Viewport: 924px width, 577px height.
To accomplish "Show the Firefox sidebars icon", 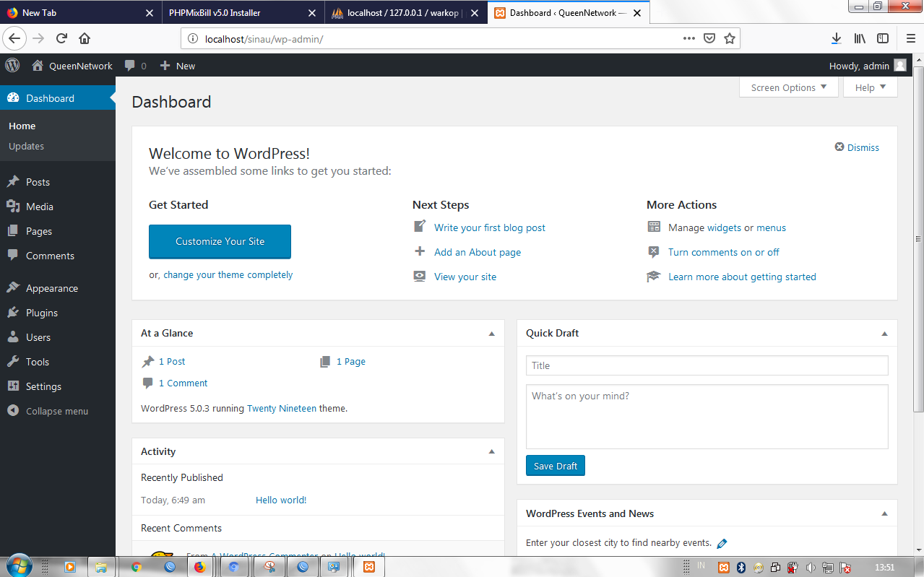I will point(883,38).
